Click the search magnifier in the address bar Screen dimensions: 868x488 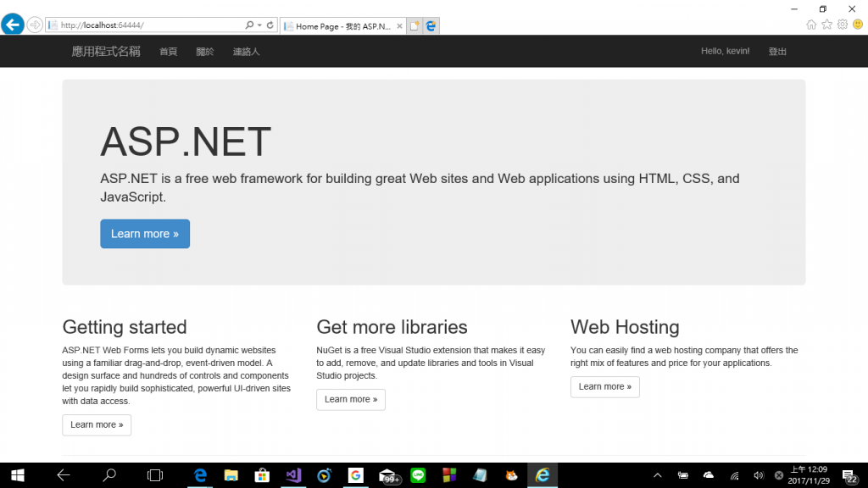pyautogui.click(x=249, y=25)
